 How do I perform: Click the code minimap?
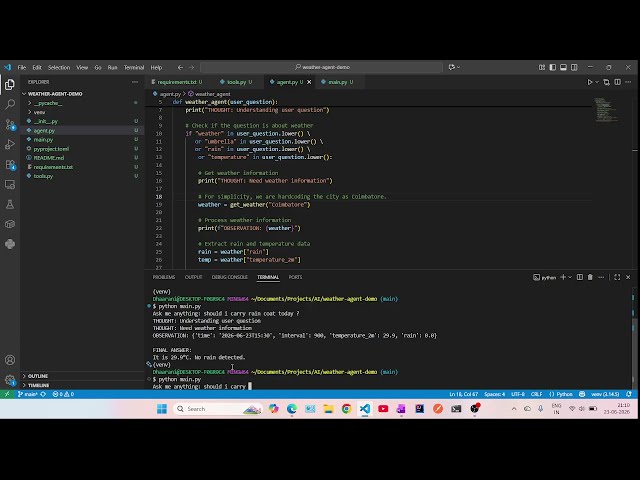606,109
